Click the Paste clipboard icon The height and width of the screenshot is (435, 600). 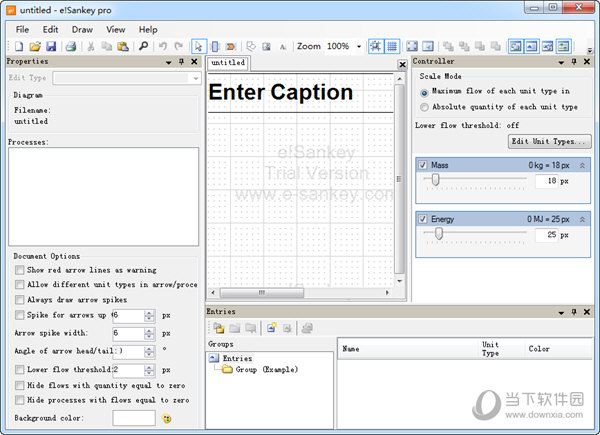coord(123,46)
